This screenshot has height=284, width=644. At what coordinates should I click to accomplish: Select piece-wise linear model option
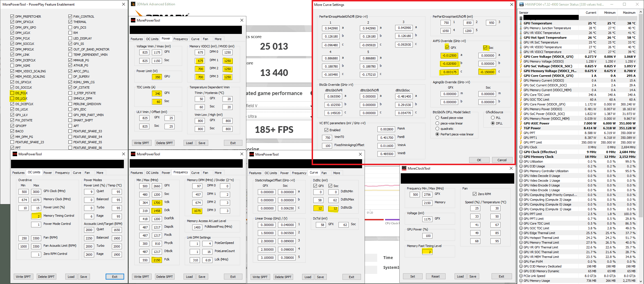click(437, 123)
